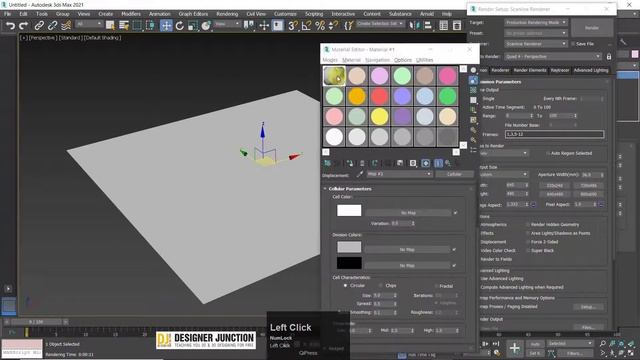Open the Target rendering mode dropdown
The height and width of the screenshot is (360, 640).
(536, 22)
